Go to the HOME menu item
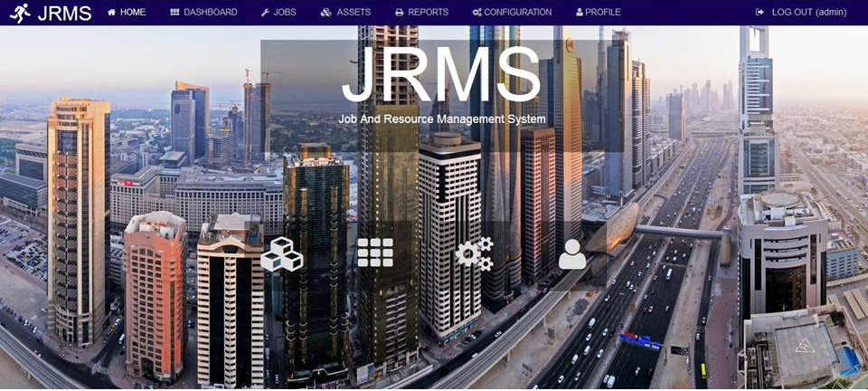The image size is (868, 391). point(127,12)
